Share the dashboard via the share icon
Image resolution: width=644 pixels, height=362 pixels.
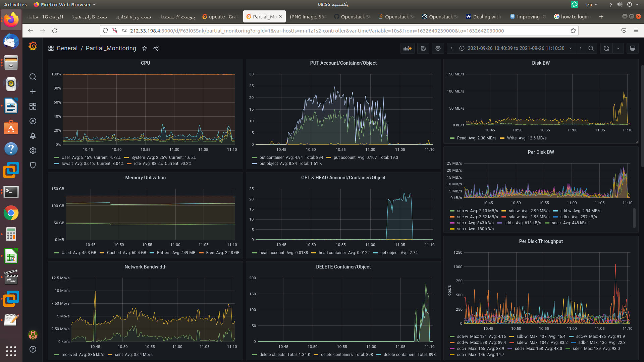156,48
